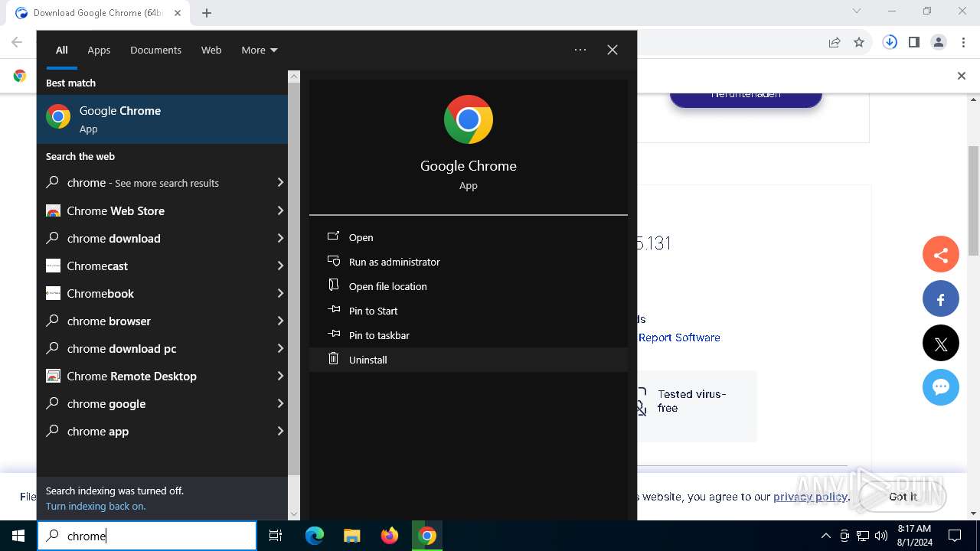980x551 pixels.
Task: Open Chrome profile avatar menu
Action: [939, 43]
